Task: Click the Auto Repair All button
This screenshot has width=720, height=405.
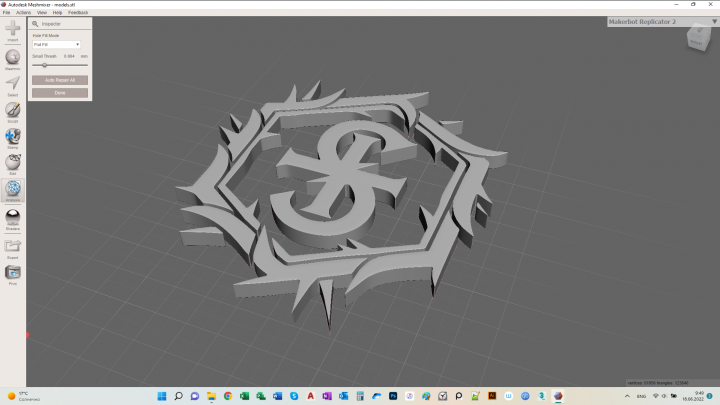Action: (x=60, y=80)
